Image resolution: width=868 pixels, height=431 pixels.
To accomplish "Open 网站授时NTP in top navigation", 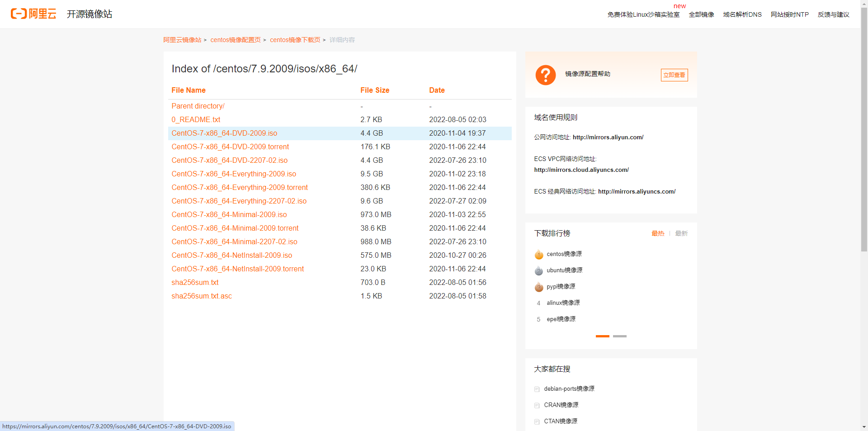I will click(790, 14).
